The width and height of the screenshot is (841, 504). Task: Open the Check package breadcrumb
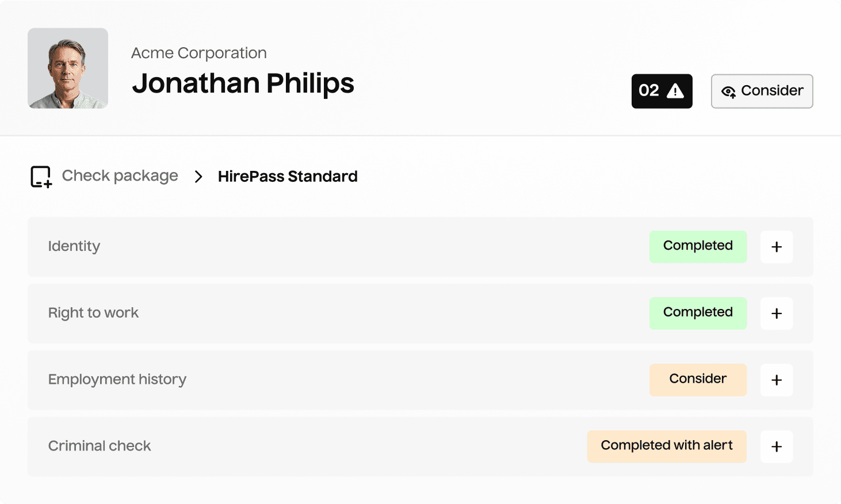click(x=120, y=176)
